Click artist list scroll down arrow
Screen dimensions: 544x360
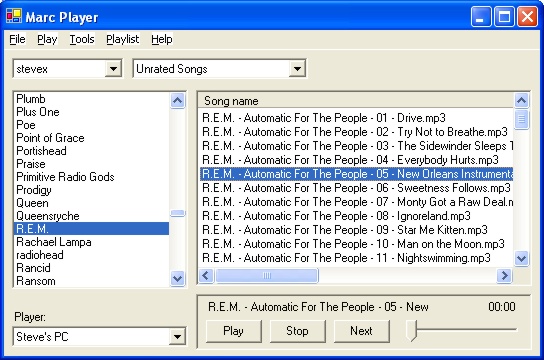[178, 278]
